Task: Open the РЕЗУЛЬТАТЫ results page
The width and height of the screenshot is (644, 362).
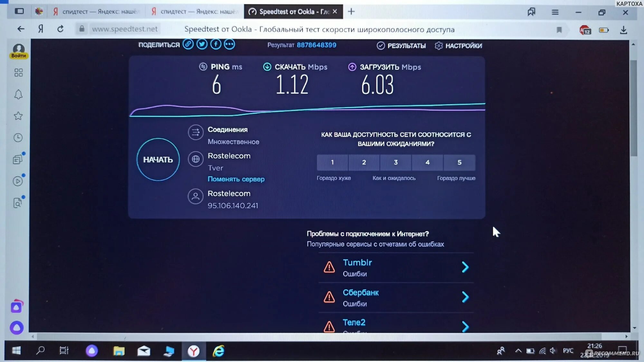Action: (401, 46)
